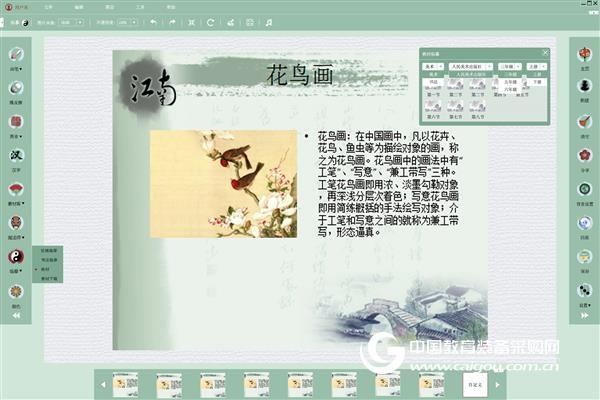Click the slide title 花鸟画
This screenshot has height=400, width=600.
pyautogui.click(x=300, y=75)
